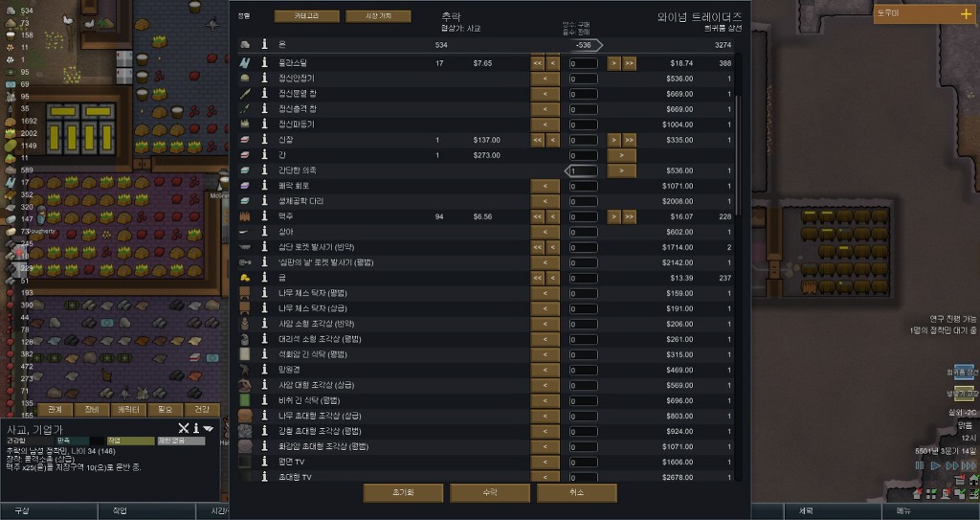Click the 금 gold nuggets icon
The image size is (980, 520).
245,278
